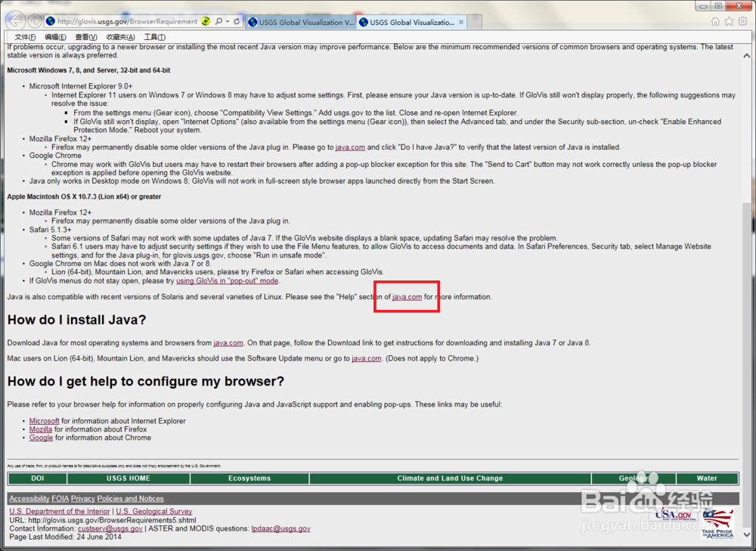Click the scrollbar up arrow

pyautogui.click(x=747, y=56)
